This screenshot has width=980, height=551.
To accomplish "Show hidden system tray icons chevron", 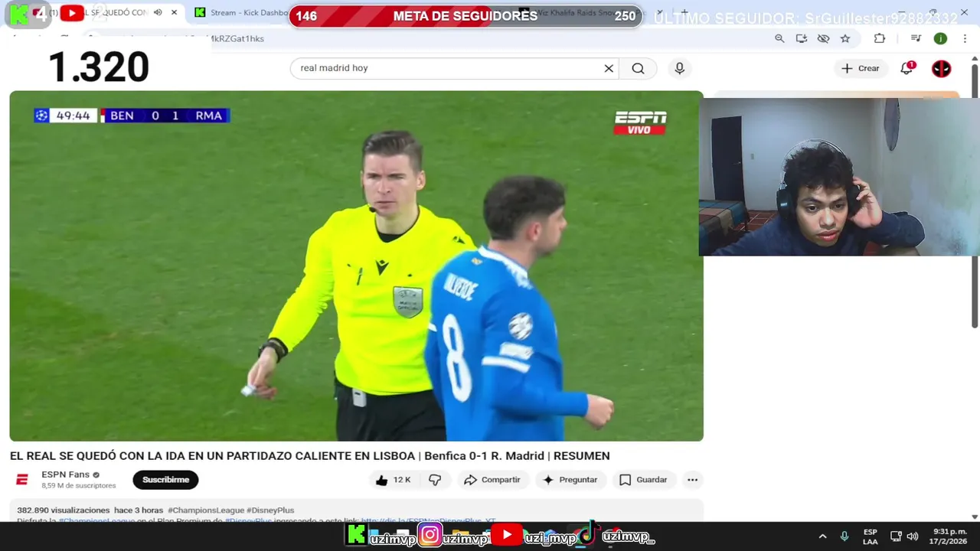I will click(x=822, y=536).
